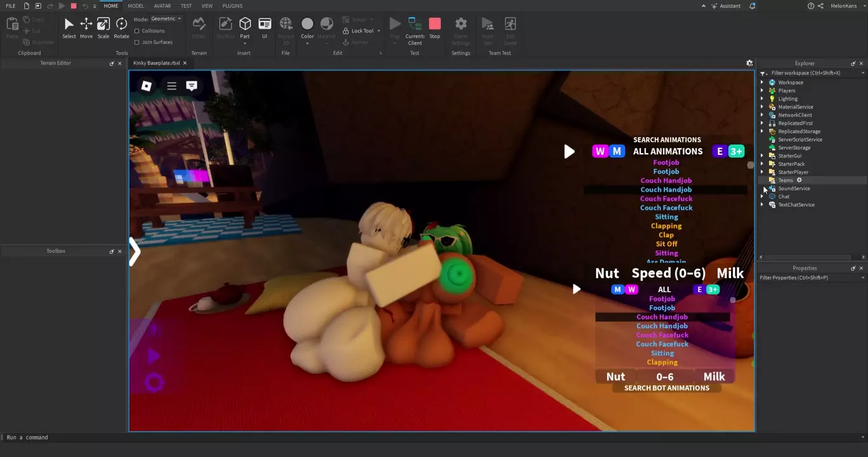The height and width of the screenshot is (457, 868).
Task: Choose the Scale tool
Action: (x=103, y=28)
